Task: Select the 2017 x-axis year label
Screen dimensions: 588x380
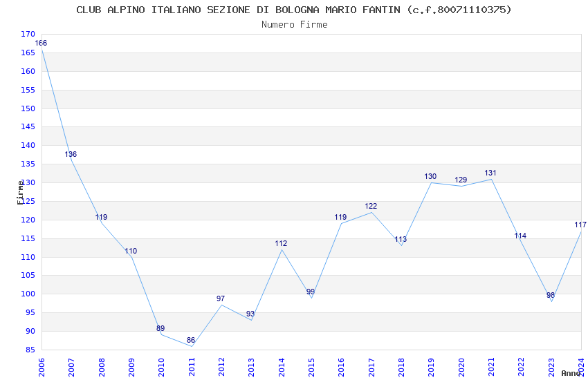Action: point(371,368)
